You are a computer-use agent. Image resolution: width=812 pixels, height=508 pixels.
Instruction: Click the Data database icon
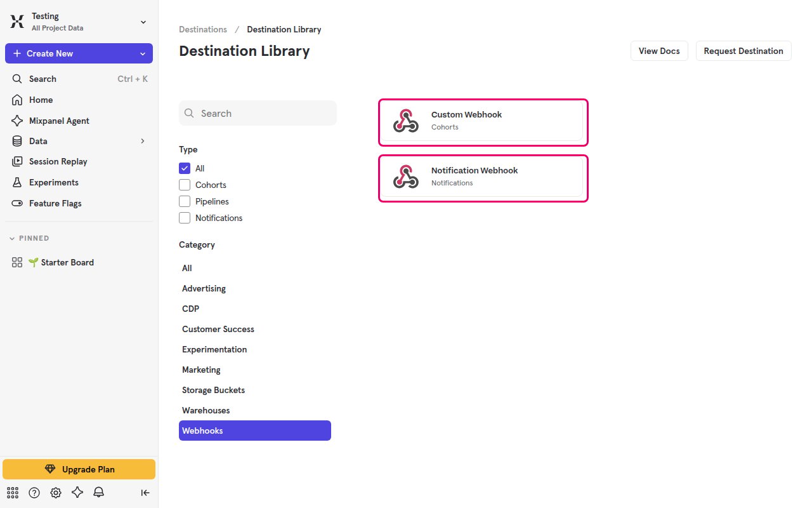click(17, 141)
